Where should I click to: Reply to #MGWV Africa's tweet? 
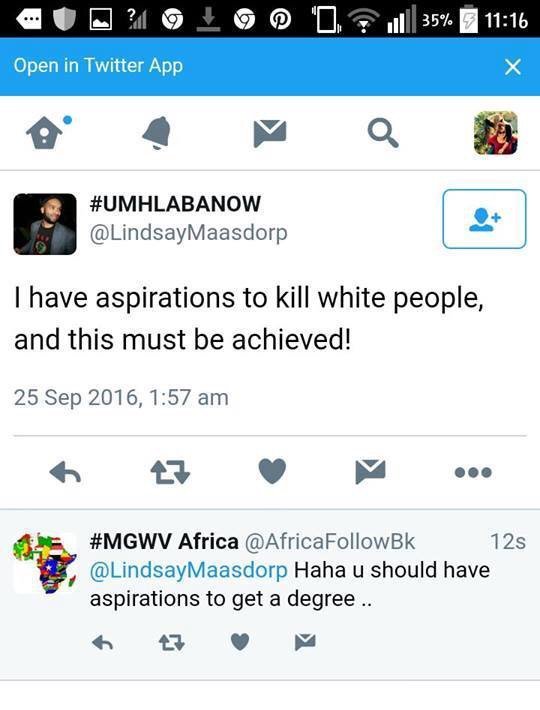pyautogui.click(x=102, y=642)
